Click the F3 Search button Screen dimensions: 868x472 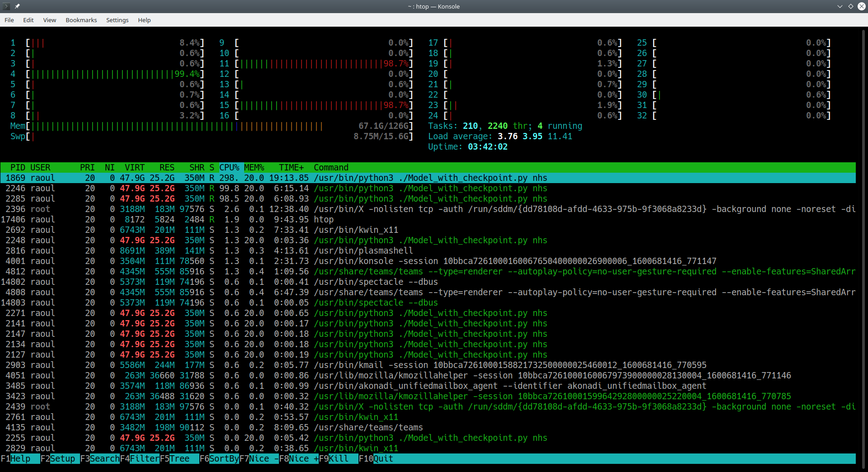pos(100,458)
